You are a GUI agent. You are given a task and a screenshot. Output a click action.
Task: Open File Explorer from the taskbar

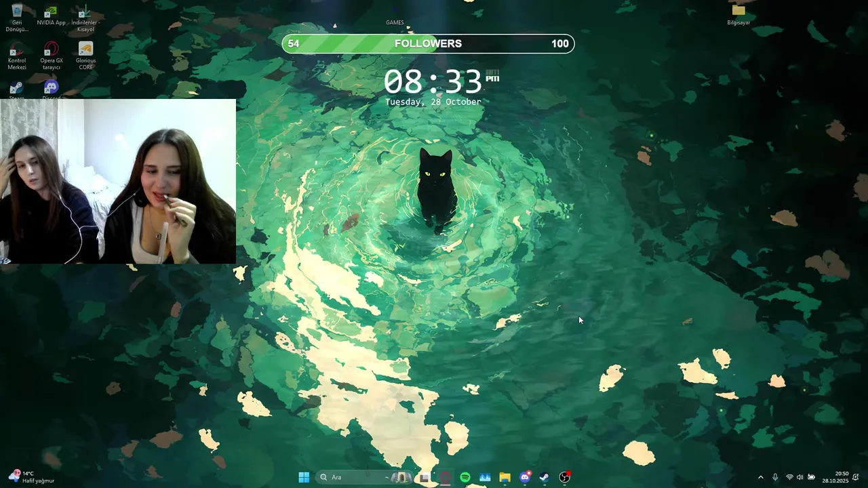[505, 477]
